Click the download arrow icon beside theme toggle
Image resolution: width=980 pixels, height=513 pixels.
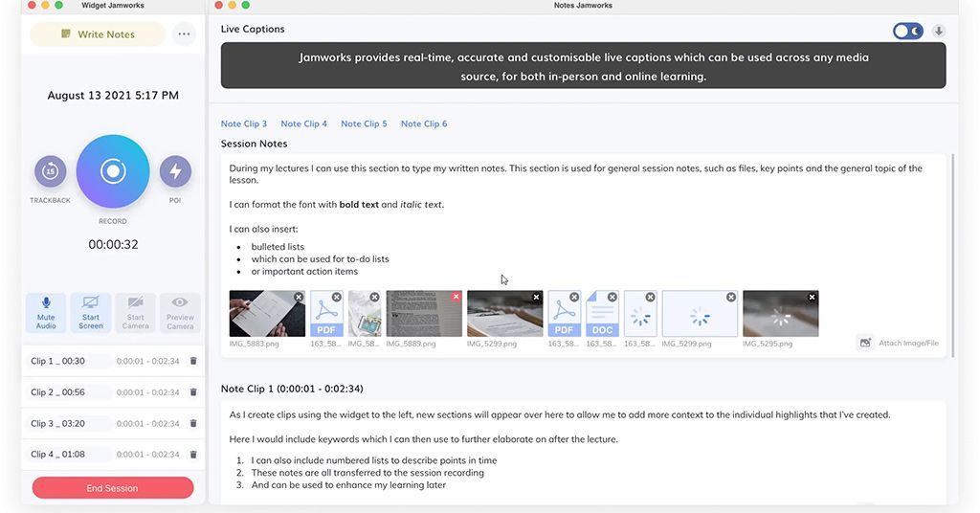pos(938,31)
